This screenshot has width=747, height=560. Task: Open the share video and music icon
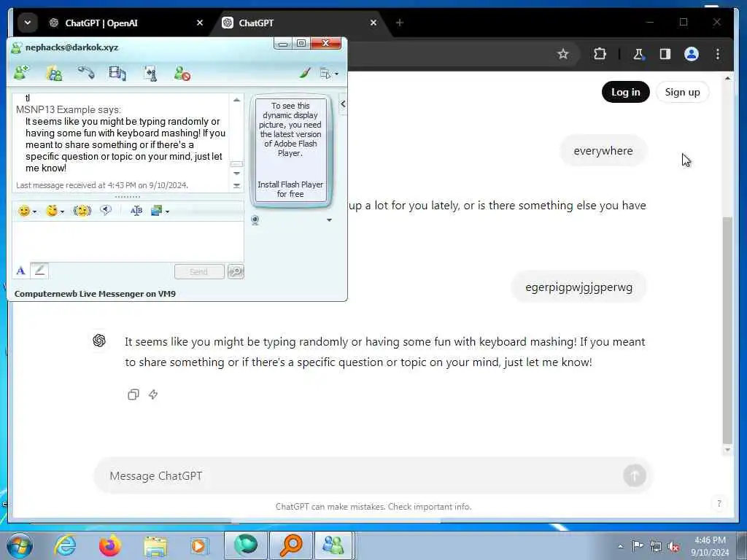pos(117,73)
